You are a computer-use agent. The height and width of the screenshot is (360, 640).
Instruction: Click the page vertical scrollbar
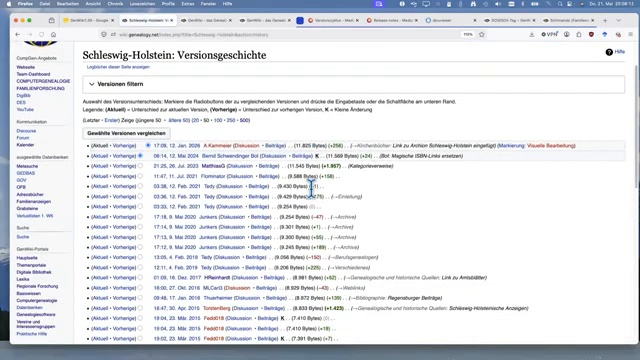pos(636,127)
